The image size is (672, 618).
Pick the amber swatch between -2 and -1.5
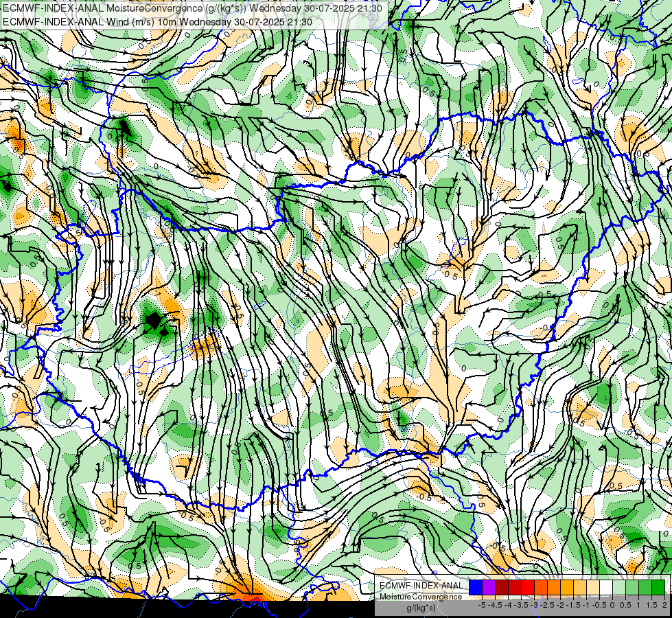click(567, 587)
